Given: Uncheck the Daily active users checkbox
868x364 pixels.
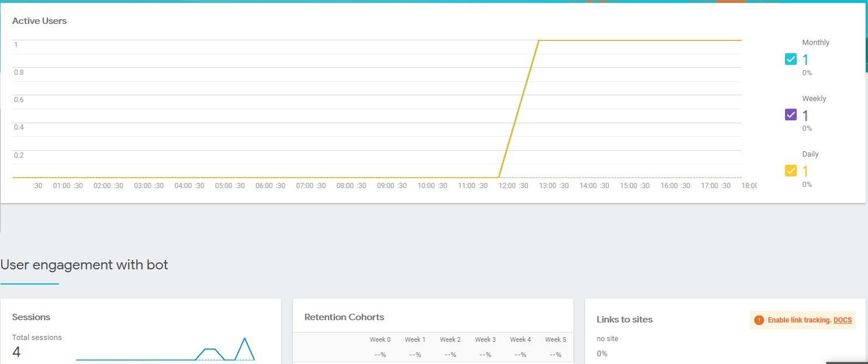Looking at the screenshot, I should click(790, 171).
